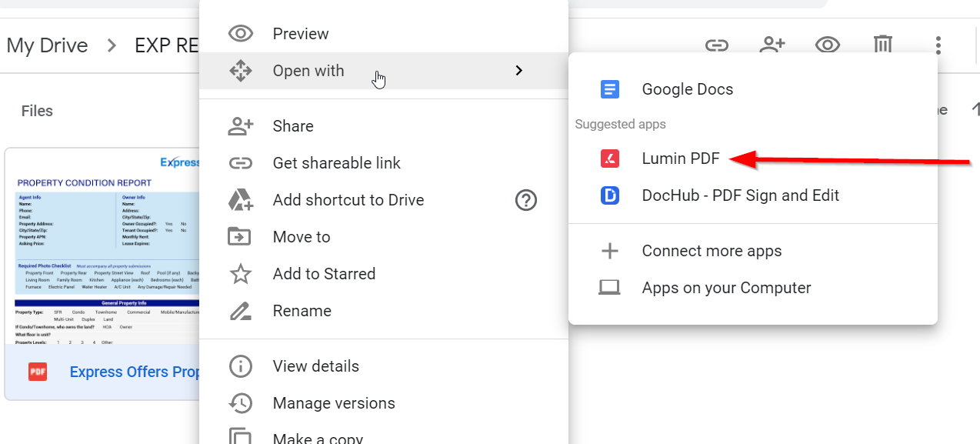Select View details menu entry

384,366
